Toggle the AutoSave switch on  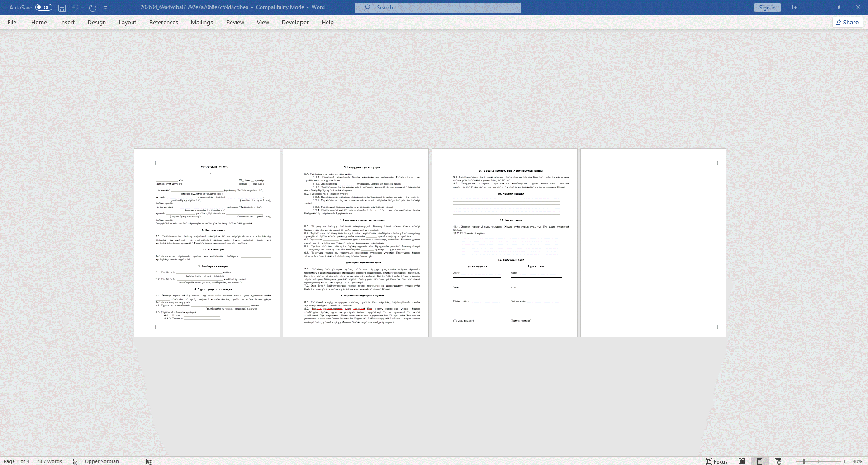44,8
